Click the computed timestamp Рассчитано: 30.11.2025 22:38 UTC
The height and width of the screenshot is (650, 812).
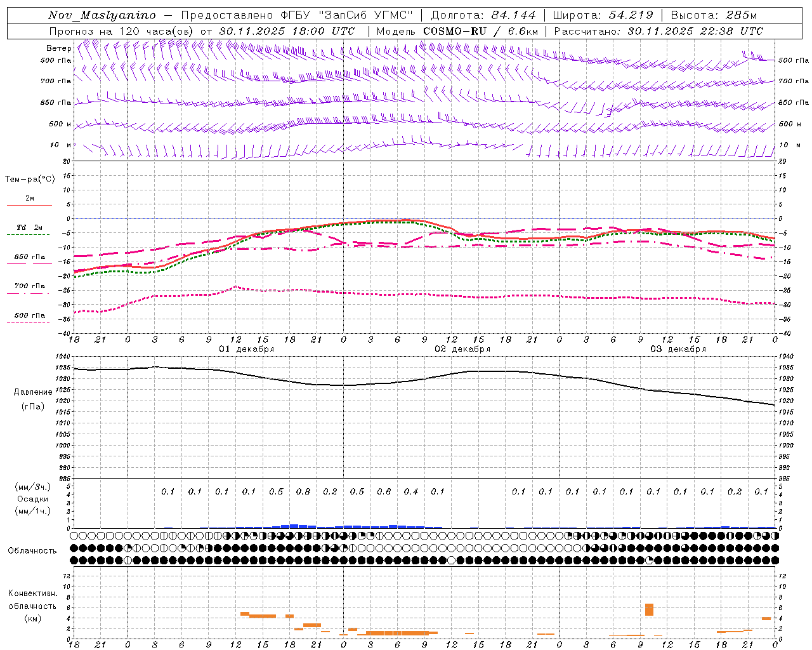click(x=658, y=31)
